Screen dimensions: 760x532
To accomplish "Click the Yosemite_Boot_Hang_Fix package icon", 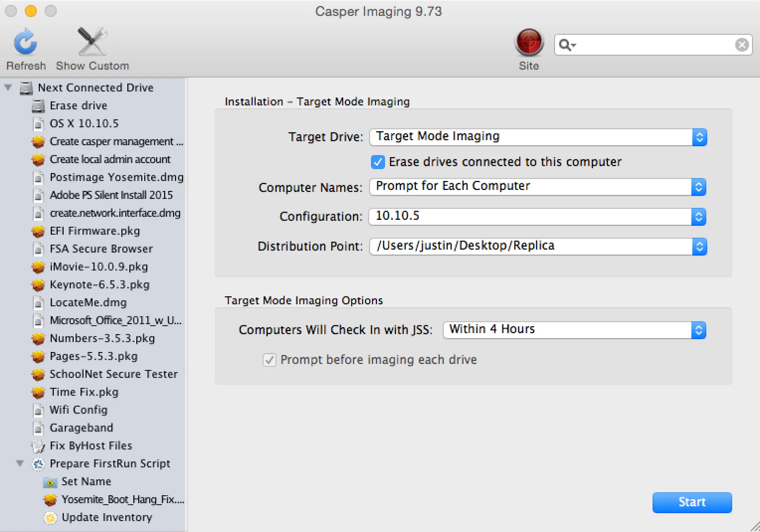I will 50,500.
